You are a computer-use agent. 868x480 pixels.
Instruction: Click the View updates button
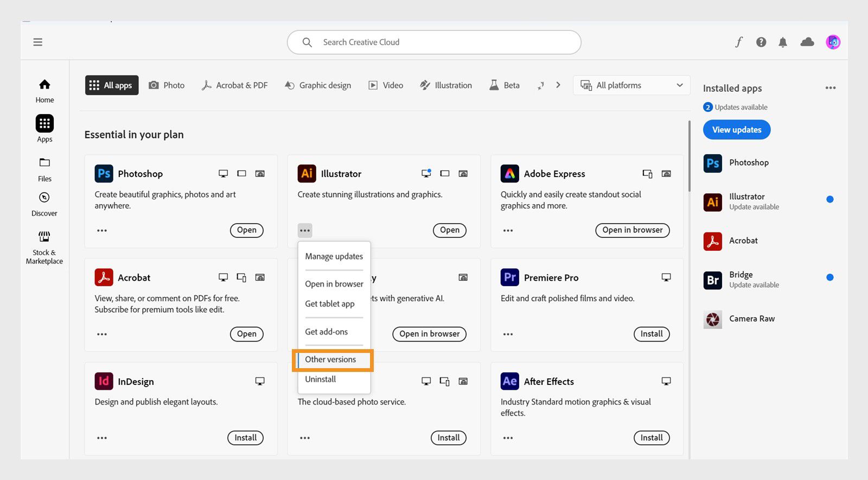point(737,130)
